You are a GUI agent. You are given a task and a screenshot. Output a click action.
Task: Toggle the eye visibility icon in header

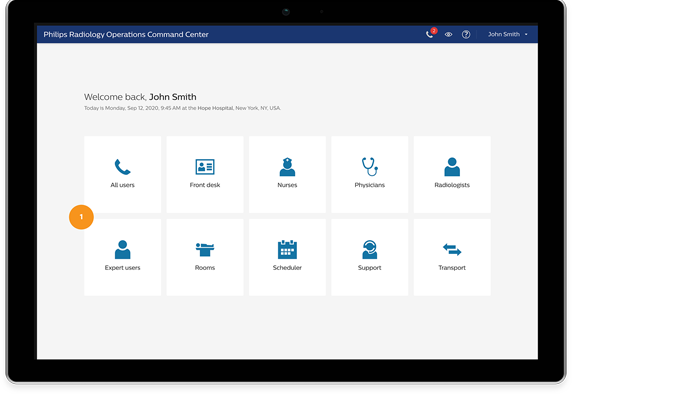tap(448, 34)
